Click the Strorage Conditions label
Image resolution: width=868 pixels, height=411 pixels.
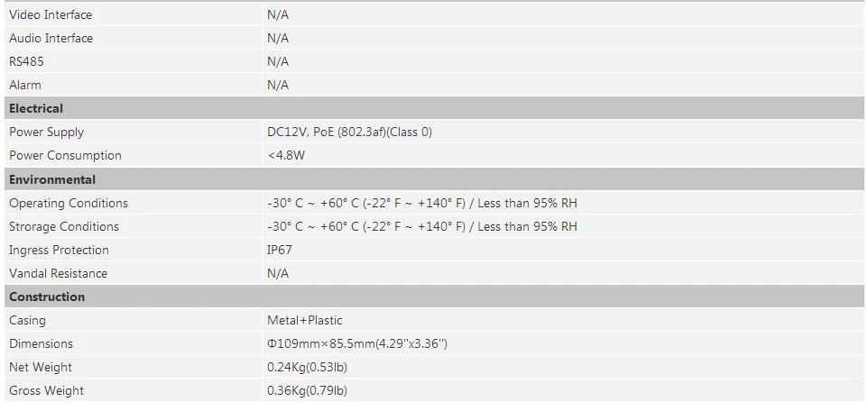click(x=64, y=227)
